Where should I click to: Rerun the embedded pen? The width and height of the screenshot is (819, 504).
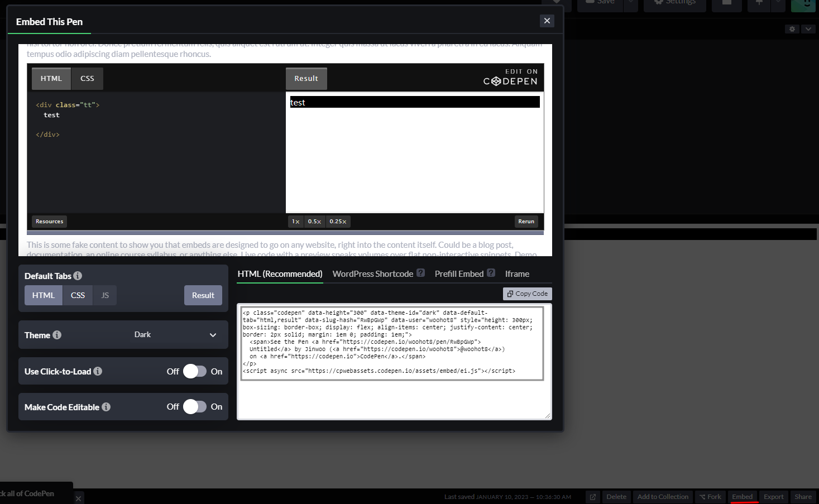(526, 222)
